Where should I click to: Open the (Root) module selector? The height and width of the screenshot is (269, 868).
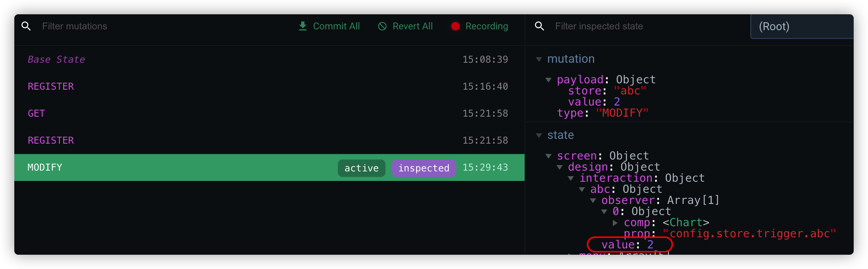801,27
